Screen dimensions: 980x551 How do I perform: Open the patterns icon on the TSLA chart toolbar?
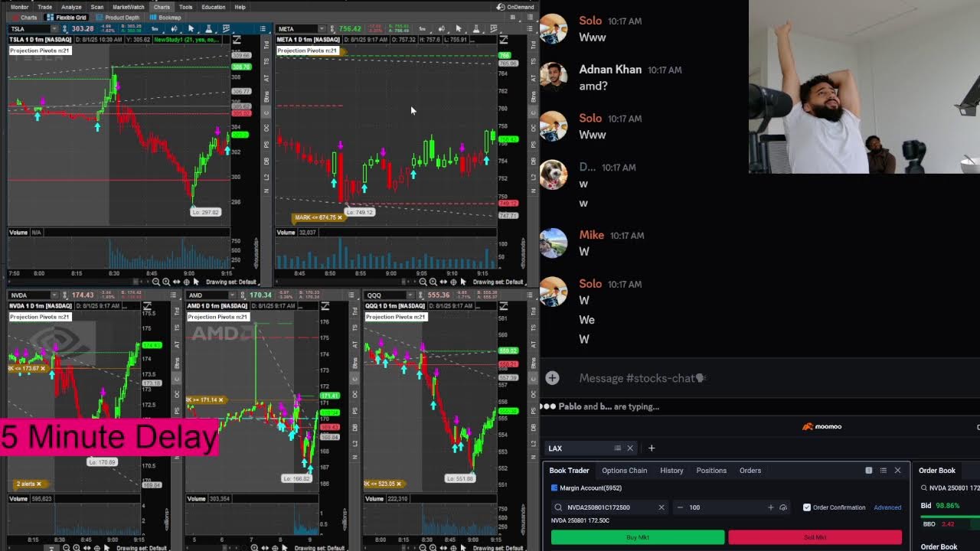226,29
